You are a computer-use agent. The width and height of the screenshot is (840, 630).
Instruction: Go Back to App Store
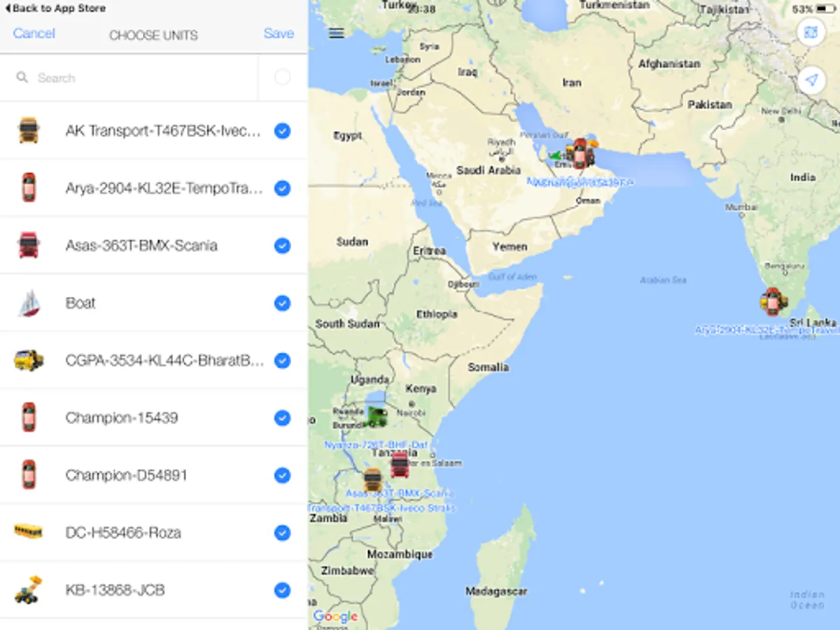pos(55,8)
